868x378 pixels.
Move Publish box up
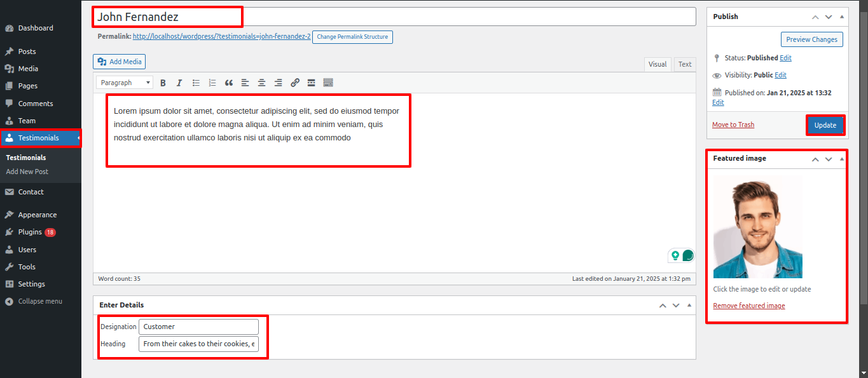[x=815, y=17]
